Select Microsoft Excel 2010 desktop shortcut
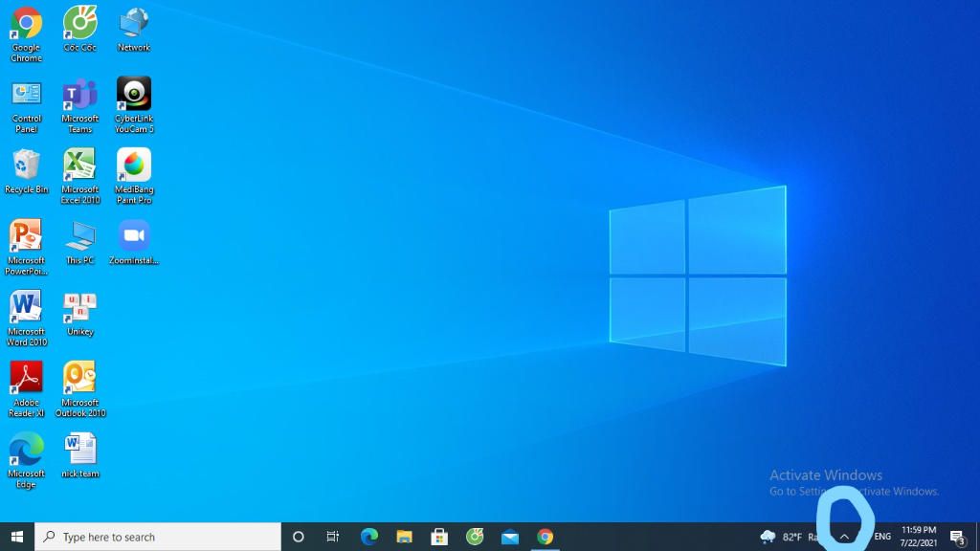Viewport: 980px width, 551px height. 80,177
